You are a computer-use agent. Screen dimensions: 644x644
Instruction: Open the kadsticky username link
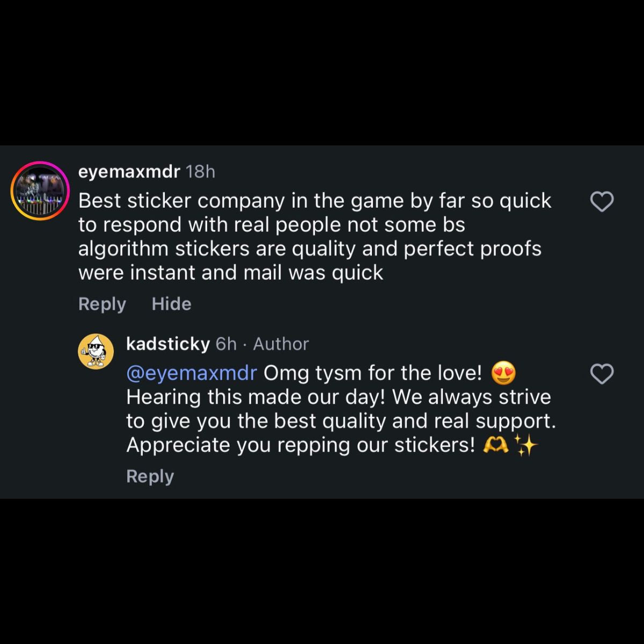(168, 344)
